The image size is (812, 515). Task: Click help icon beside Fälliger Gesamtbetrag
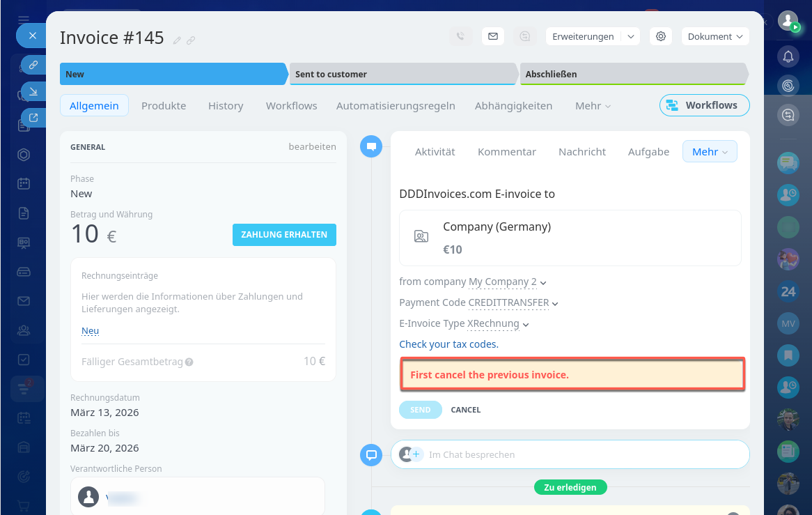[189, 362]
